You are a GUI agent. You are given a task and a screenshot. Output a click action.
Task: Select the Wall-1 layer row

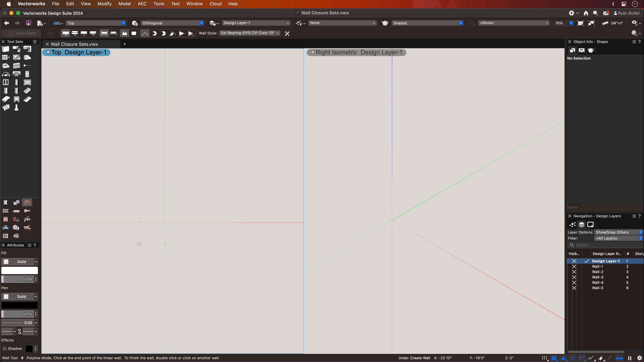point(605,267)
